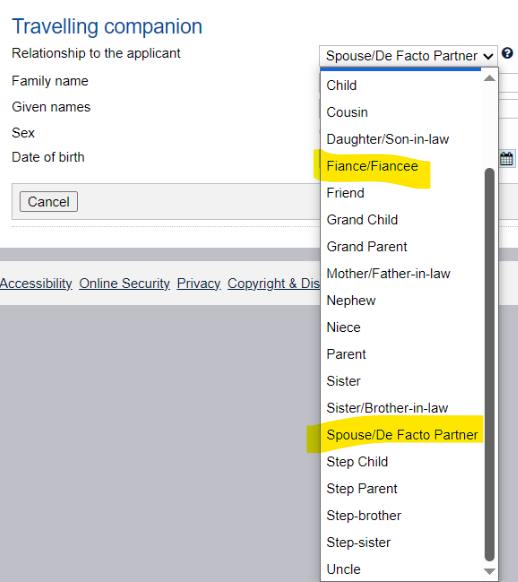
Task: Select Grand Parent relationship
Action: click(367, 246)
